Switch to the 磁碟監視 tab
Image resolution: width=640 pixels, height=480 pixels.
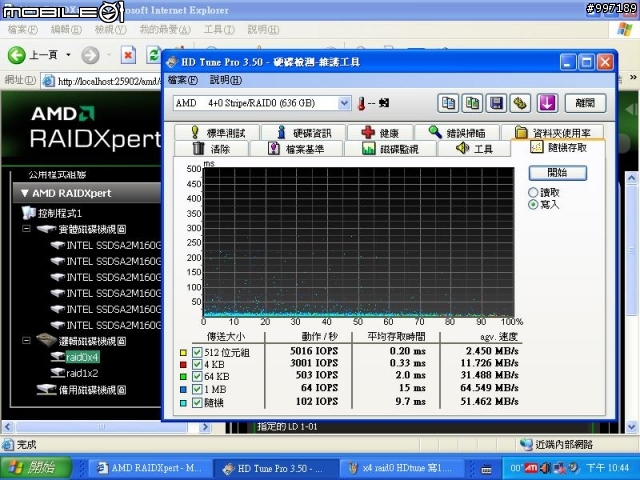pyautogui.click(x=390, y=149)
